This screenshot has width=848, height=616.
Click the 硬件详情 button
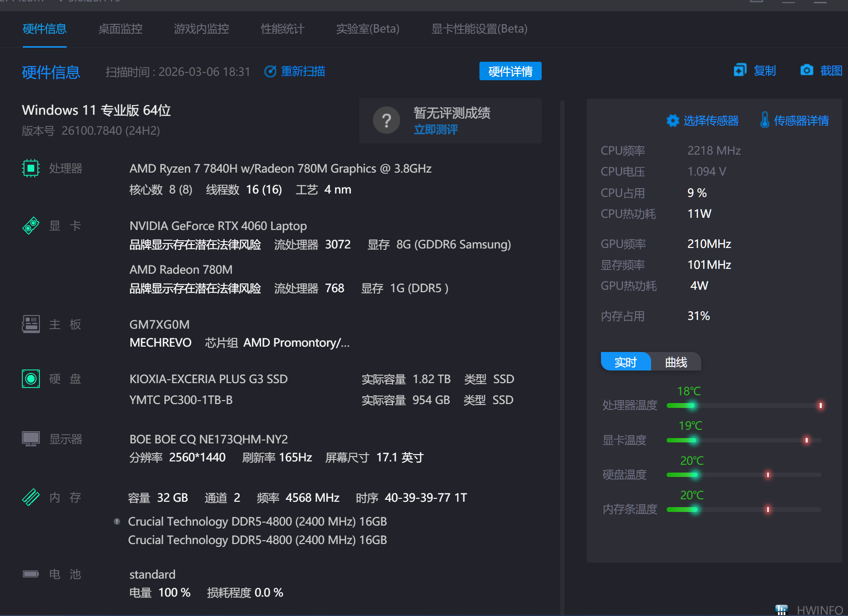510,71
